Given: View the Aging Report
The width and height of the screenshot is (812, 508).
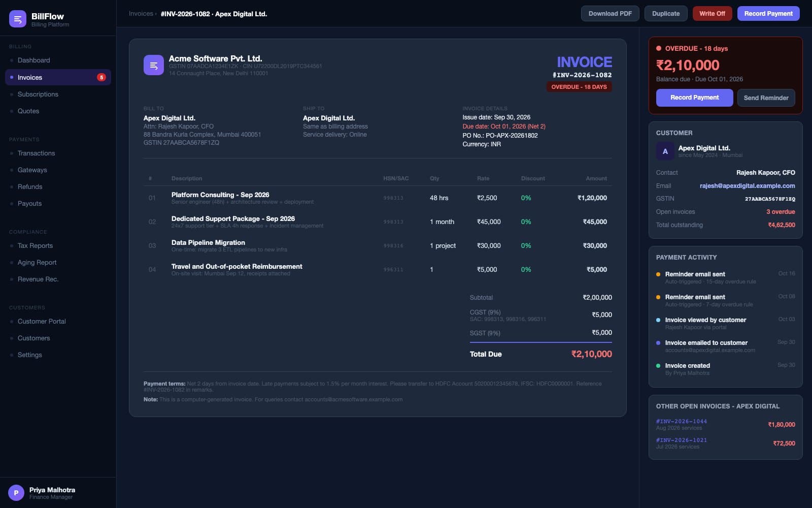Looking at the screenshot, I should [x=58, y=262].
